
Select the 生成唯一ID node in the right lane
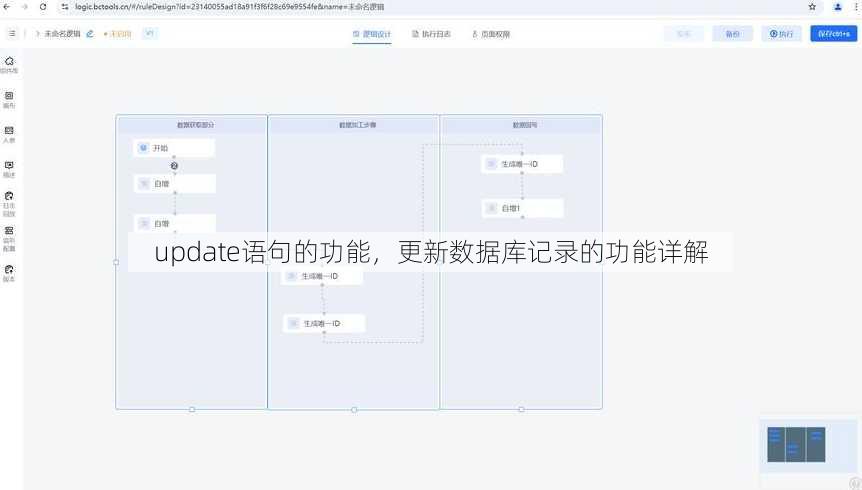(x=522, y=164)
